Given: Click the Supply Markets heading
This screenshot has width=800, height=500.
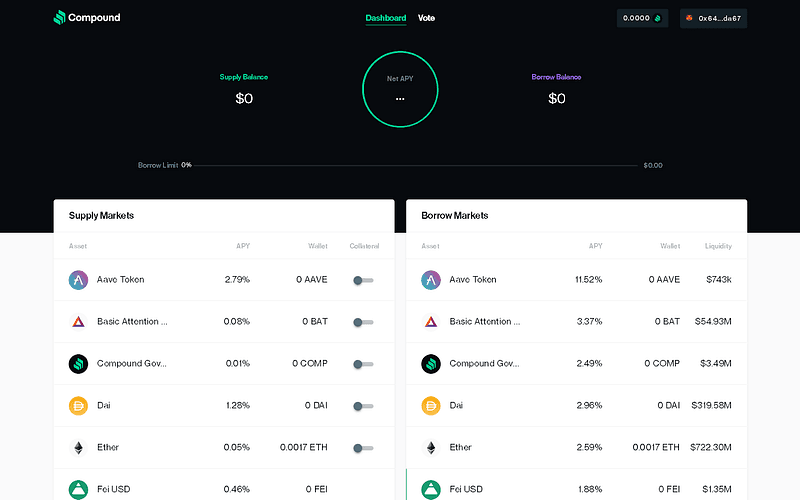Looking at the screenshot, I should click(102, 215).
